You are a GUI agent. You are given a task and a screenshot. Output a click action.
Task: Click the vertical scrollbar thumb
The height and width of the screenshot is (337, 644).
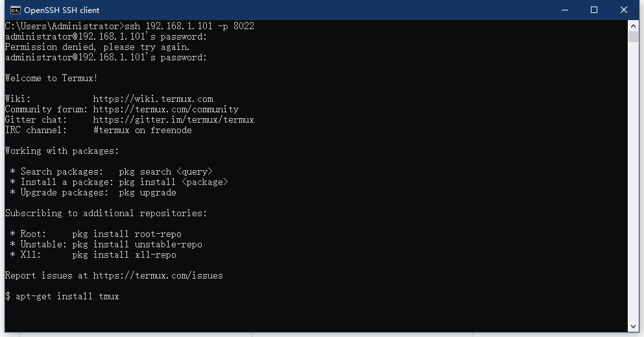(634, 36)
